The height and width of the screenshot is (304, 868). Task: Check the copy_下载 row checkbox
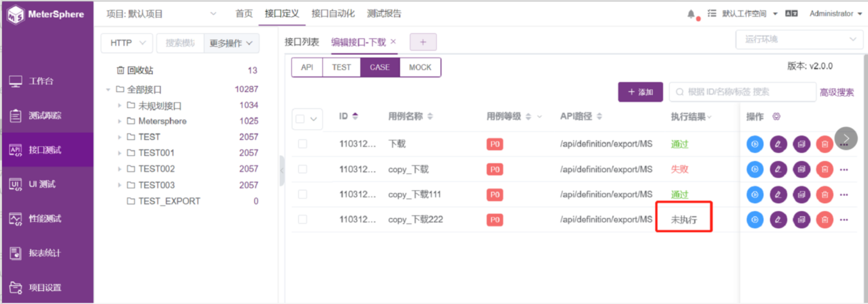pos(303,169)
